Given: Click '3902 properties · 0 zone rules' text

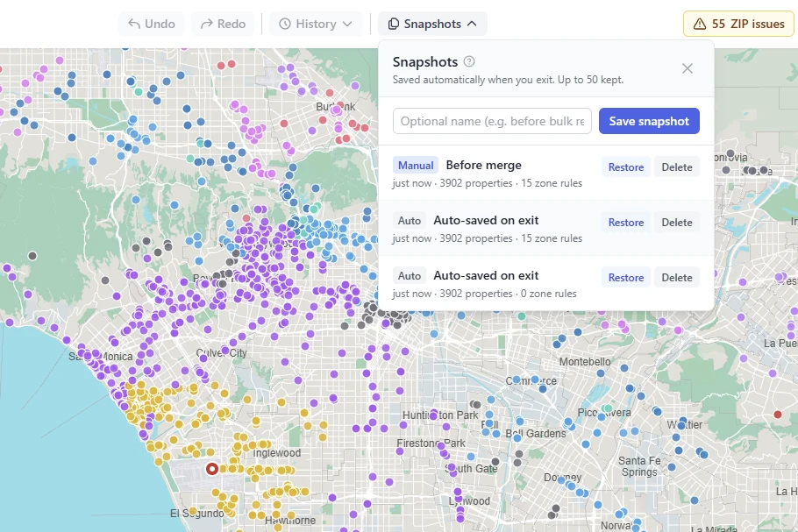Looking at the screenshot, I should coord(508,294).
